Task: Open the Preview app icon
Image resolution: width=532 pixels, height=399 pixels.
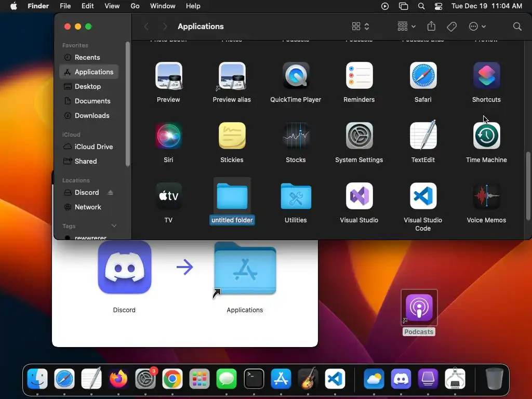Action: [x=169, y=76]
